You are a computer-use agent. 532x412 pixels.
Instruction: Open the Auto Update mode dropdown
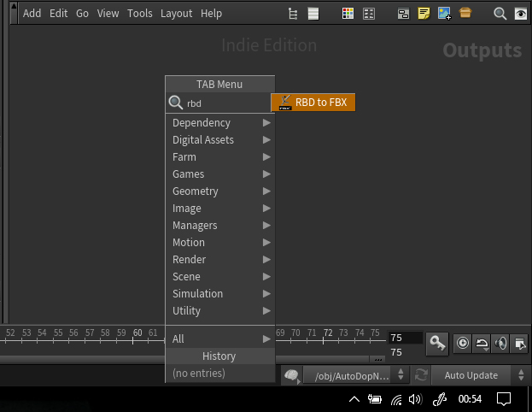(x=480, y=375)
